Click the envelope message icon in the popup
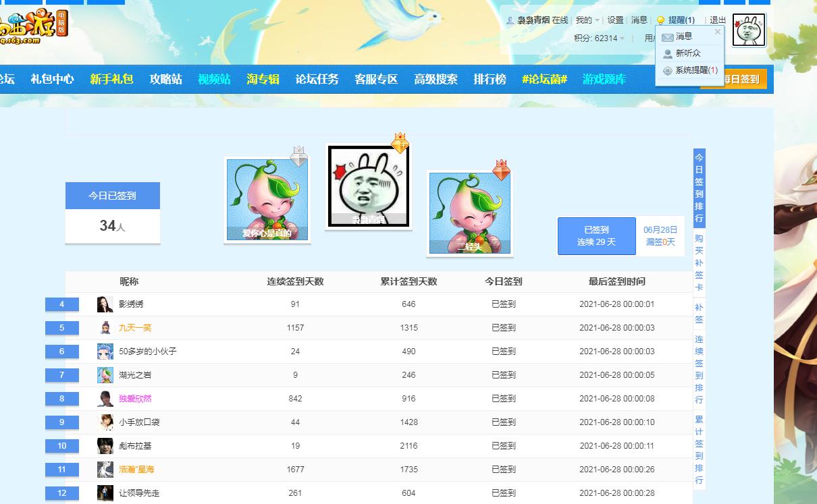 point(667,37)
